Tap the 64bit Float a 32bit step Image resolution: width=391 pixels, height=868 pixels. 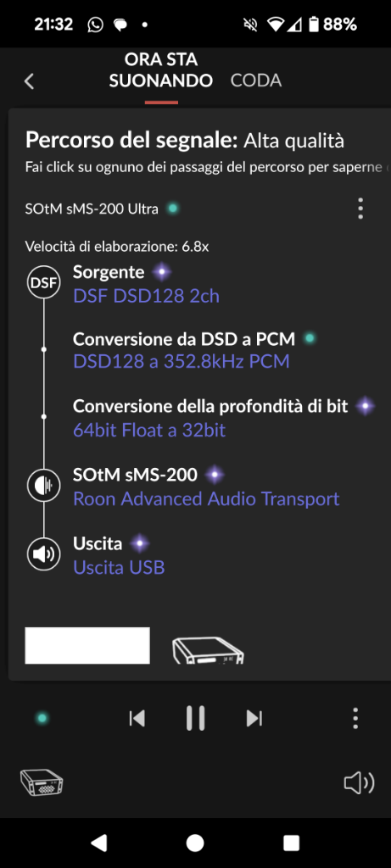[x=149, y=430]
